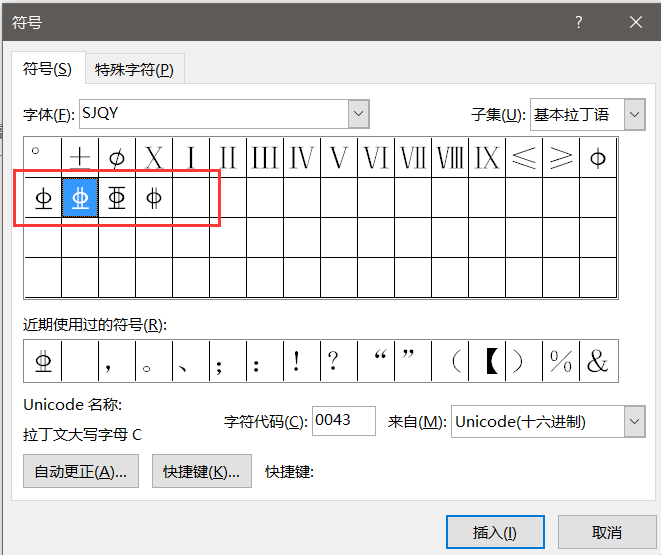Switch to the 符号 tab
The image size is (661, 555).
(x=47, y=69)
